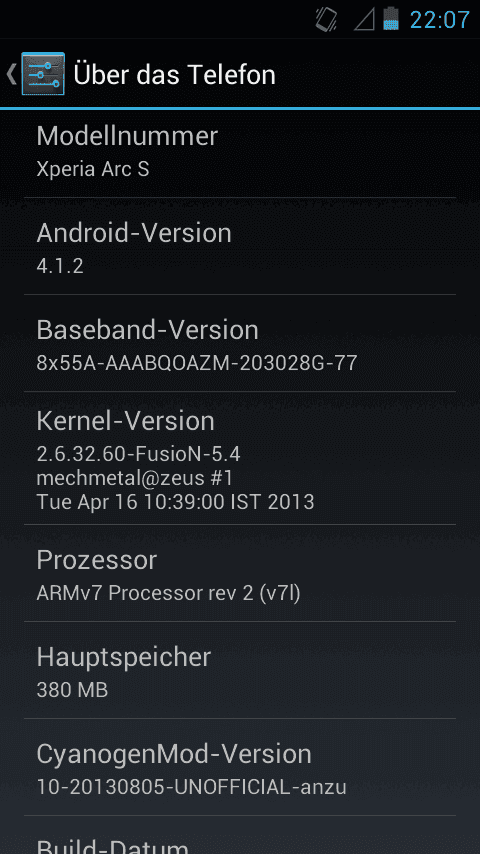Tap the 4.1.2 version number
The image size is (480, 854).
tap(60, 266)
